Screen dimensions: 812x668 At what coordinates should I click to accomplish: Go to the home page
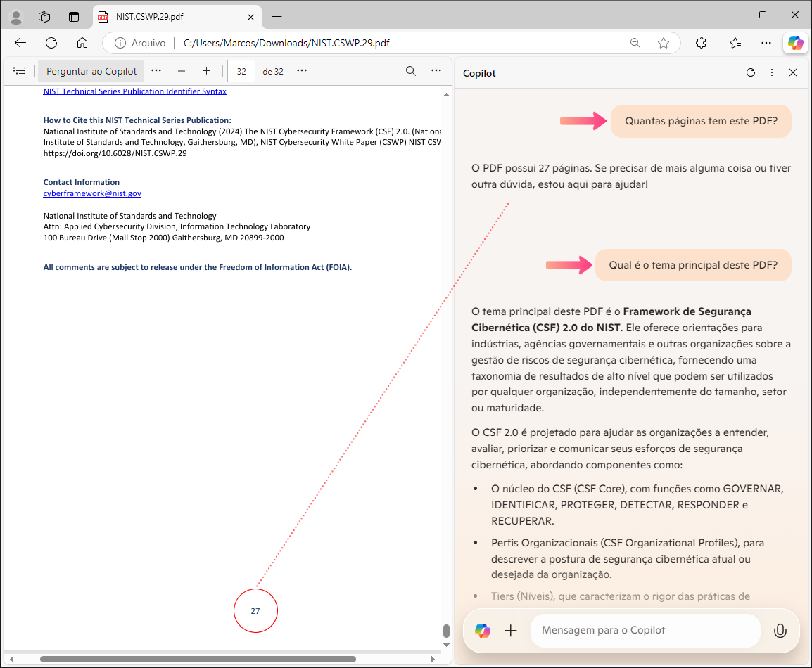click(82, 43)
